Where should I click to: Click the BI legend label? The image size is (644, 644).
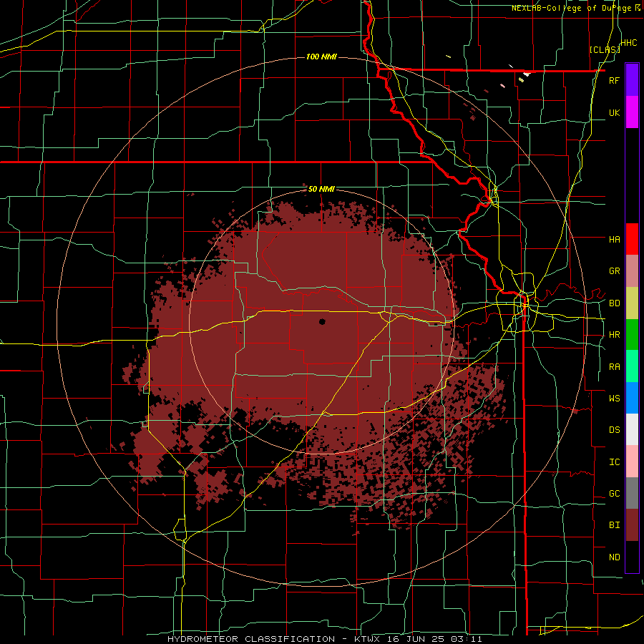[x=614, y=525]
